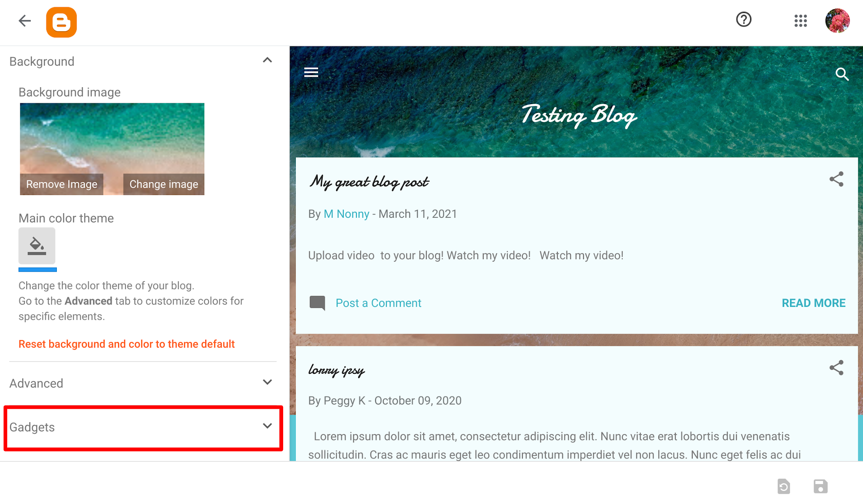The height and width of the screenshot is (504, 863).
Task: Click the save theme icon
Action: click(820, 487)
